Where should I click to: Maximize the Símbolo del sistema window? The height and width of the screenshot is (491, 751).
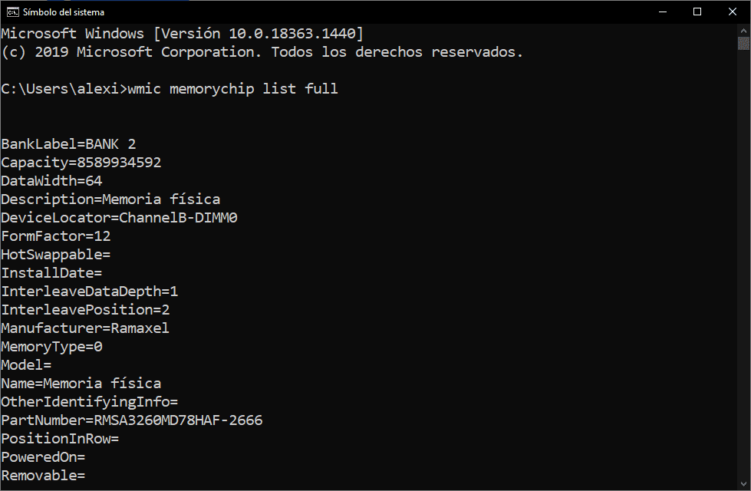[697, 11]
